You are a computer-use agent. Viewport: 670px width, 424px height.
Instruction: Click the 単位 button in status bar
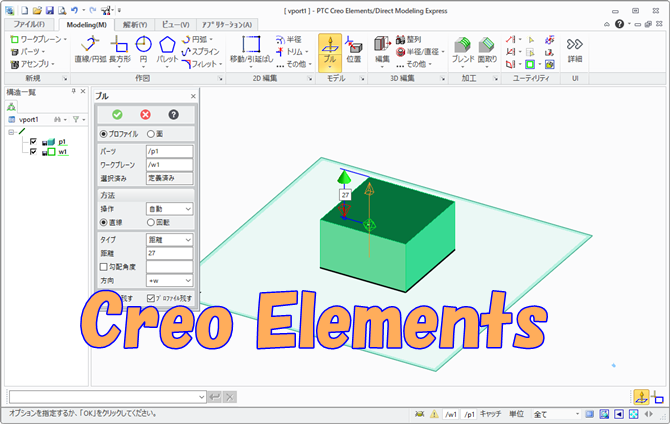click(x=516, y=414)
